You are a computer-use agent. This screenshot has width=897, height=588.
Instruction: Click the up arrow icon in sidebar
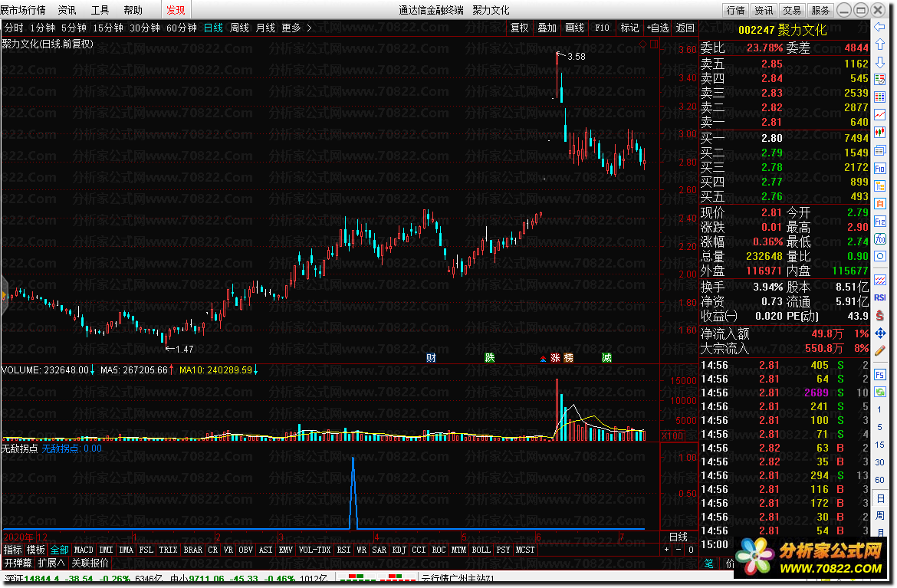tap(880, 44)
